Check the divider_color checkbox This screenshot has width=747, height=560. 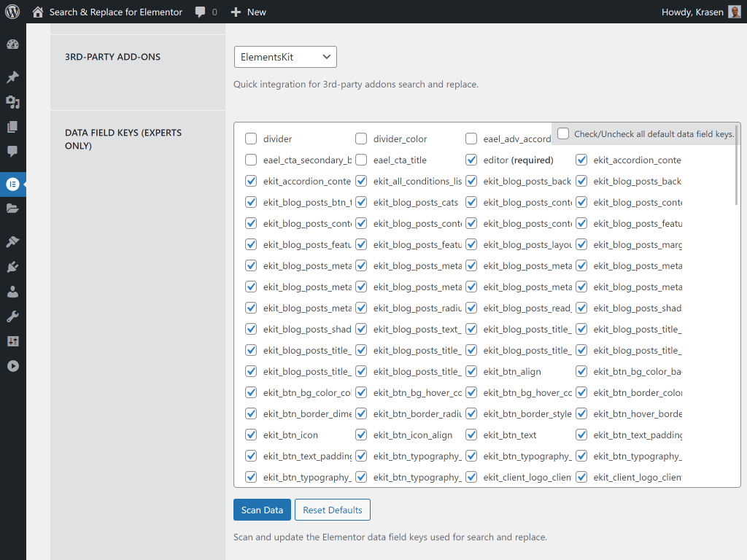pos(361,139)
